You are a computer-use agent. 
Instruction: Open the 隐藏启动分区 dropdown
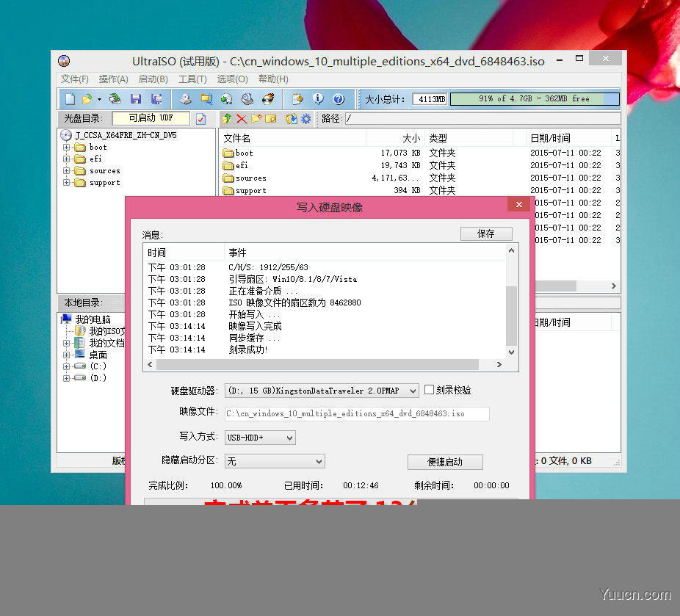point(275,462)
